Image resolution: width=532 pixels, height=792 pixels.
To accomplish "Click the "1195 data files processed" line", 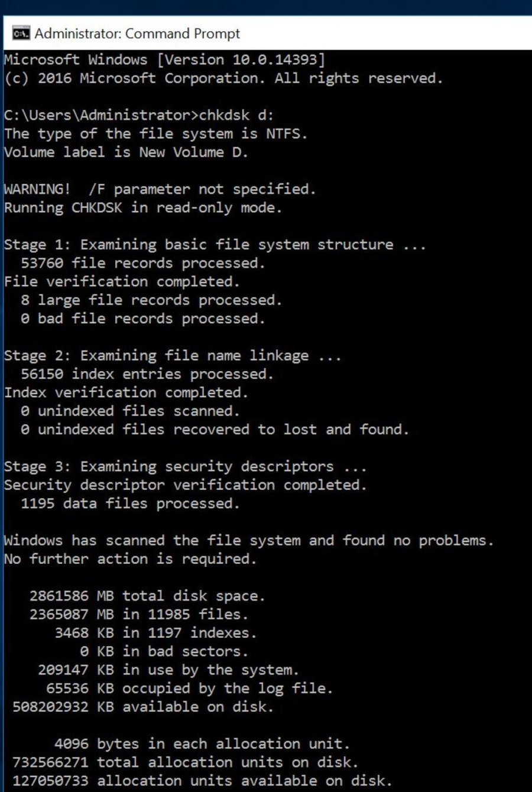I will (130, 504).
